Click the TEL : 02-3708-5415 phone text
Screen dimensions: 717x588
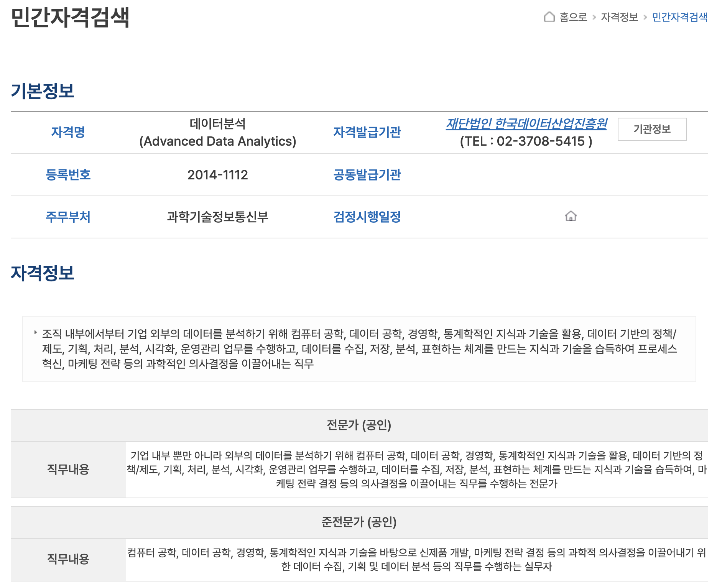(526, 141)
